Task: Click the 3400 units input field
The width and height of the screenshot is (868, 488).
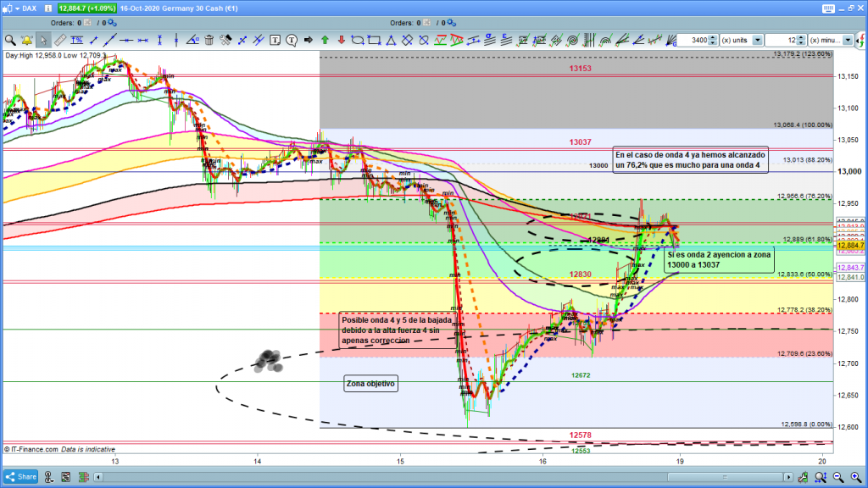Action: (x=697, y=40)
